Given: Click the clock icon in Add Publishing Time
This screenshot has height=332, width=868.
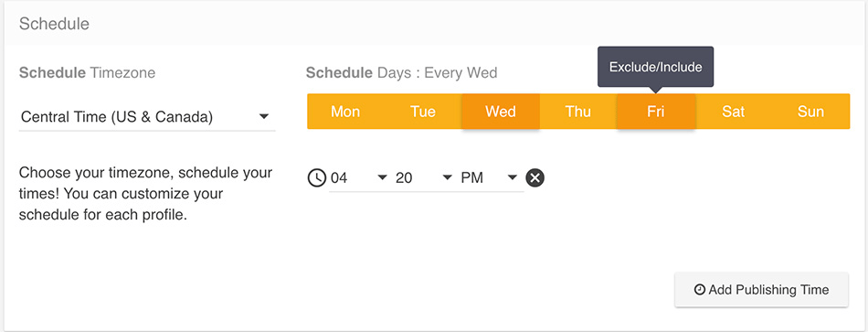Looking at the screenshot, I should 700,289.
